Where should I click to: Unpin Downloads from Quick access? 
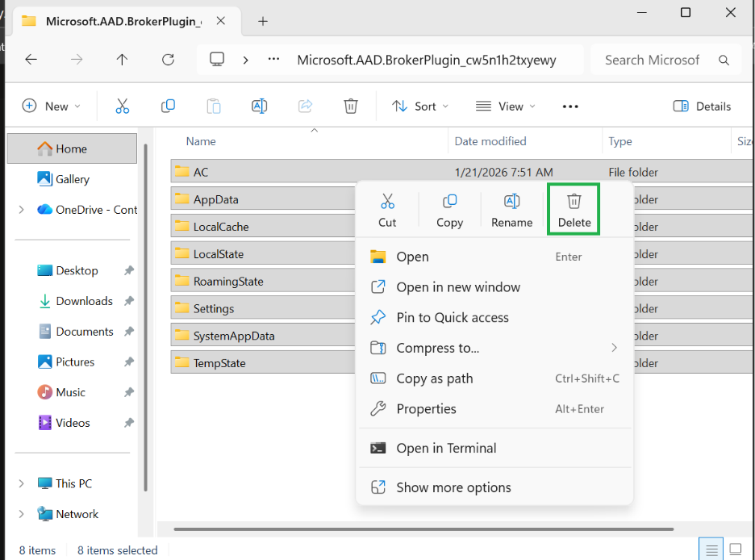[129, 301]
